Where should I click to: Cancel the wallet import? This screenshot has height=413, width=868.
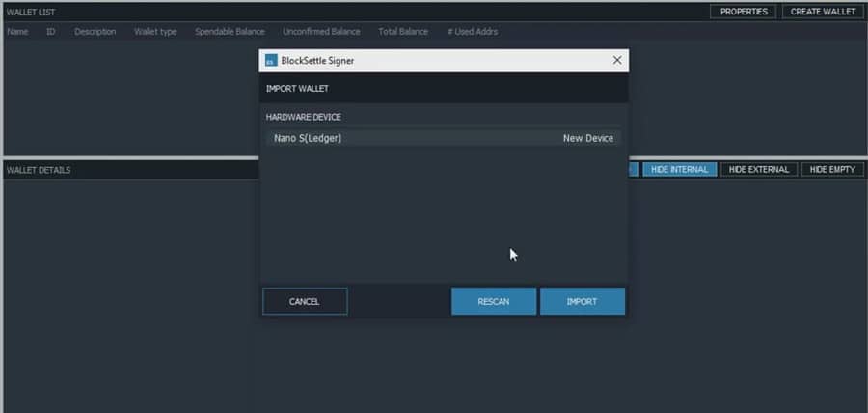point(304,301)
